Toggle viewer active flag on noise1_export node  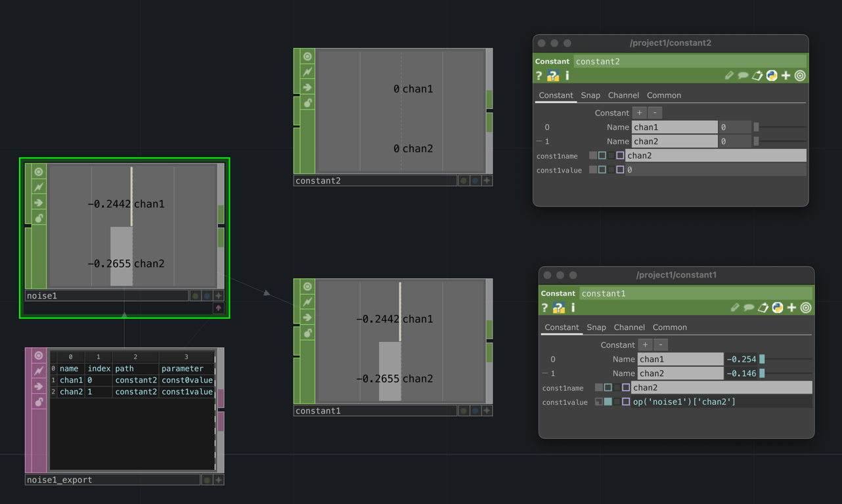(39, 356)
